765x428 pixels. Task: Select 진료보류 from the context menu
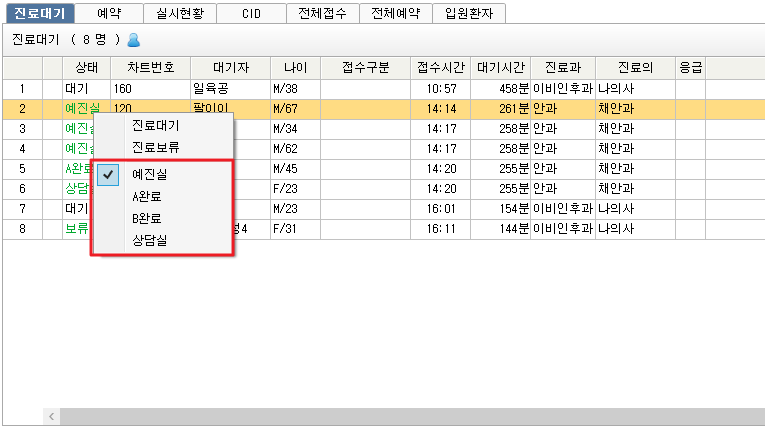click(156, 147)
